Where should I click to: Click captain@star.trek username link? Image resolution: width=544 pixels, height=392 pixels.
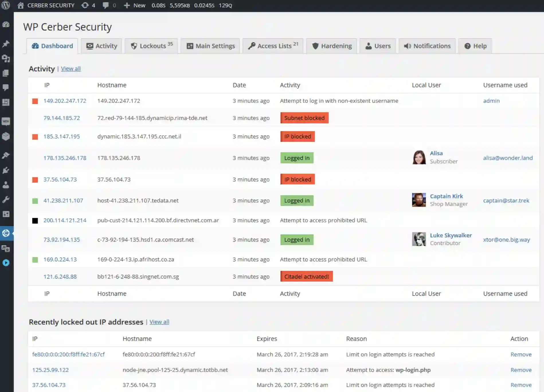(506, 201)
